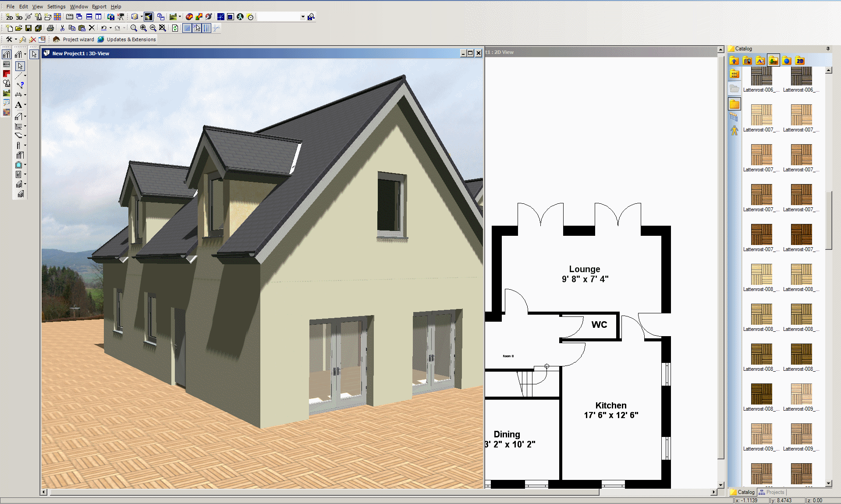Refresh the view with green arrows icon

[175, 28]
